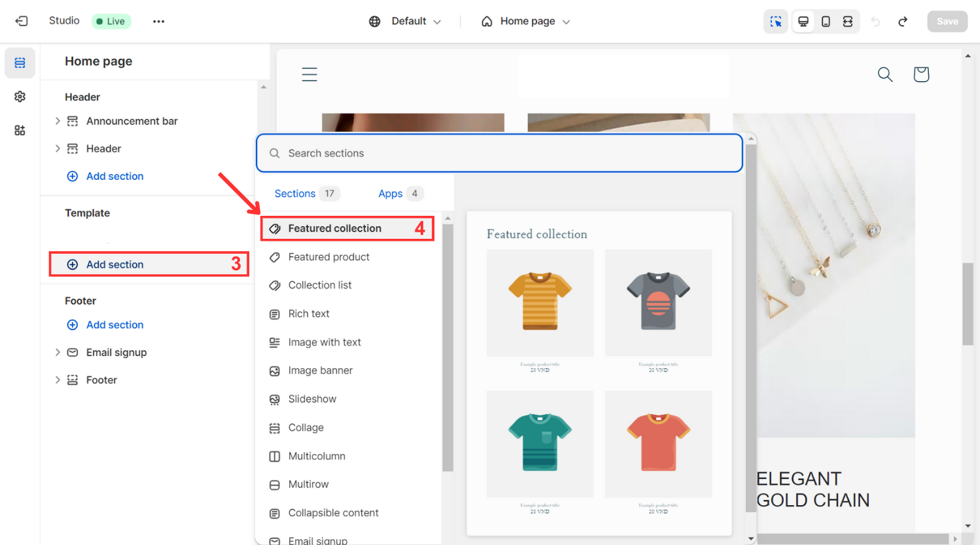Screen dimensions: 980x545
Task: Open the App embeds sidebar icon
Action: click(x=20, y=130)
